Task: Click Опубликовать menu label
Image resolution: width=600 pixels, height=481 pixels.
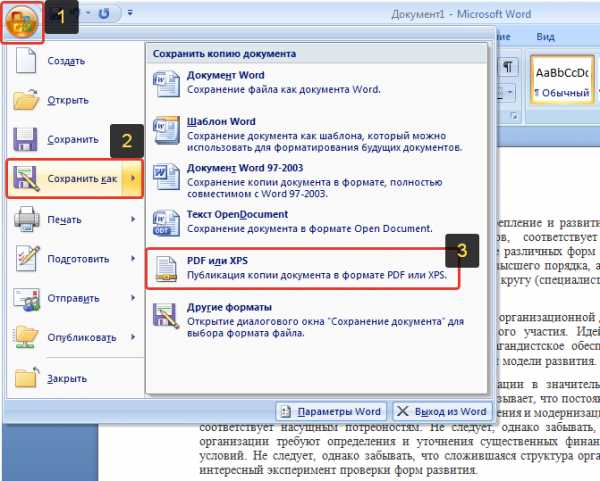Action: pos(82,338)
